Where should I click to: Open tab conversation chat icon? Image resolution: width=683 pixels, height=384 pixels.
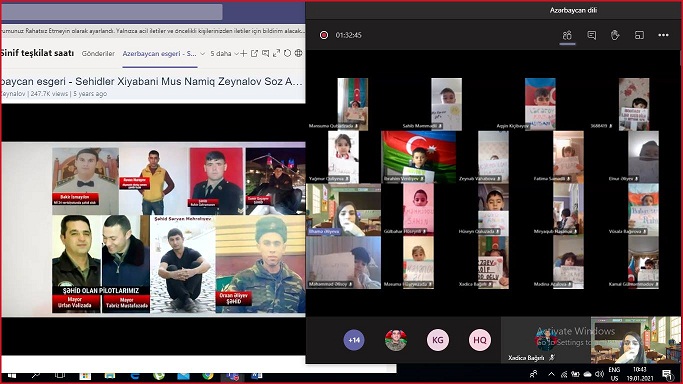(x=265, y=54)
